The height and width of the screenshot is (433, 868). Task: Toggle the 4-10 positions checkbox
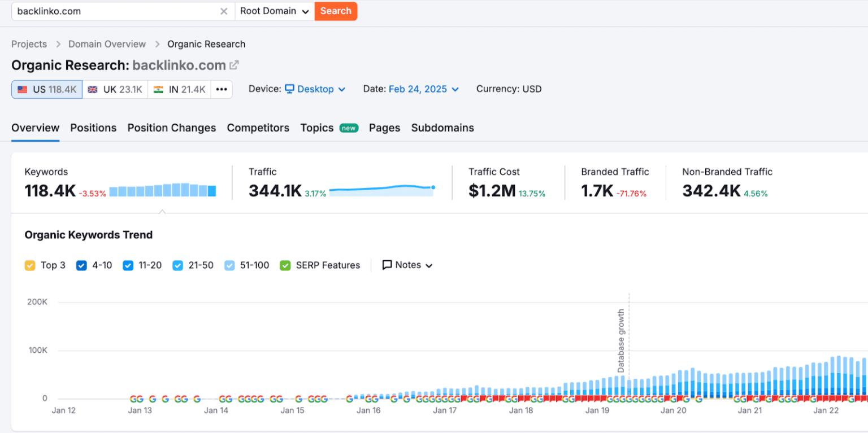[81, 265]
